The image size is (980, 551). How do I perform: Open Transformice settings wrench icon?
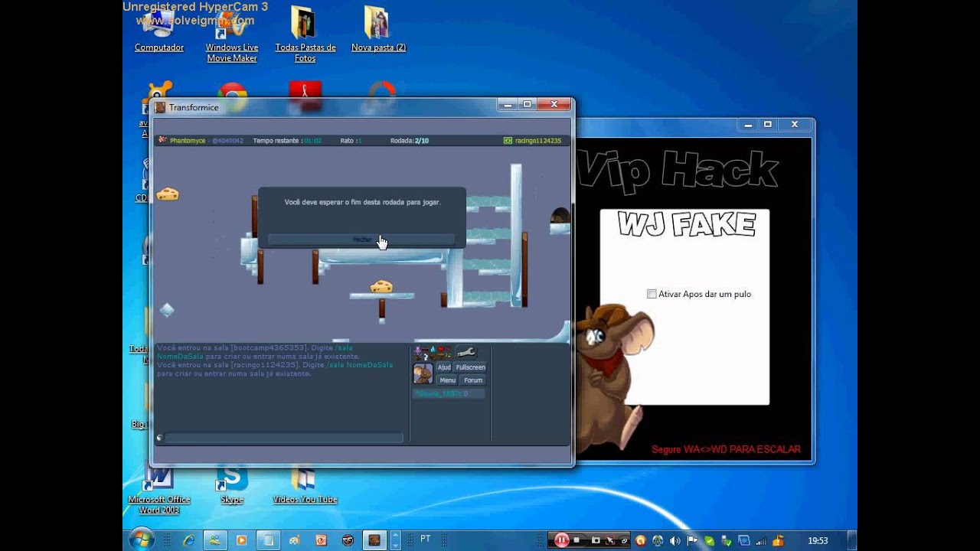(465, 352)
